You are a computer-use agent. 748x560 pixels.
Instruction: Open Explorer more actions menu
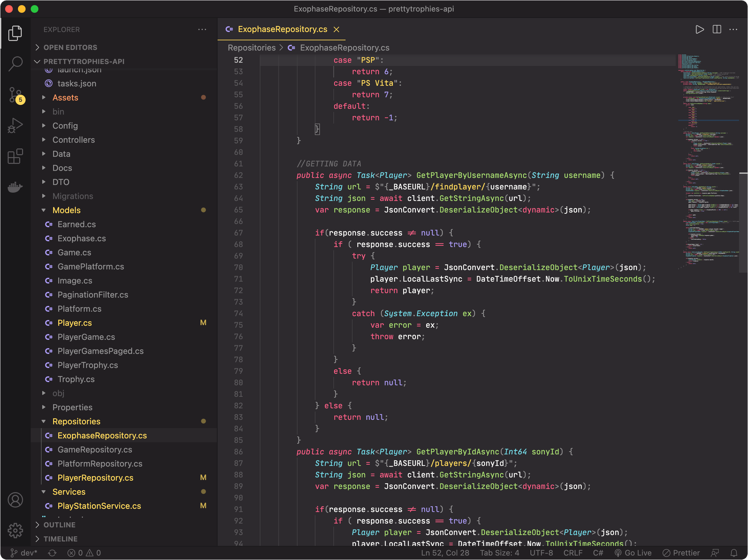[x=202, y=29]
